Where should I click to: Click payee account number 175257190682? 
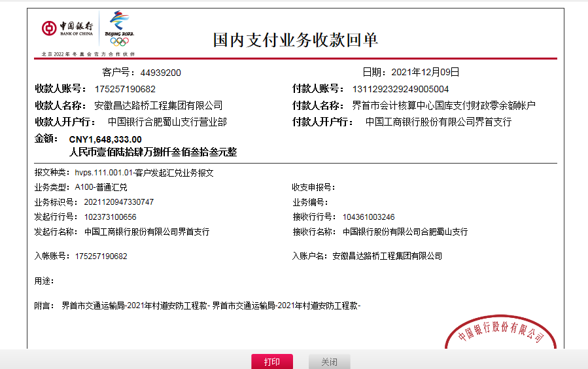coord(125,89)
